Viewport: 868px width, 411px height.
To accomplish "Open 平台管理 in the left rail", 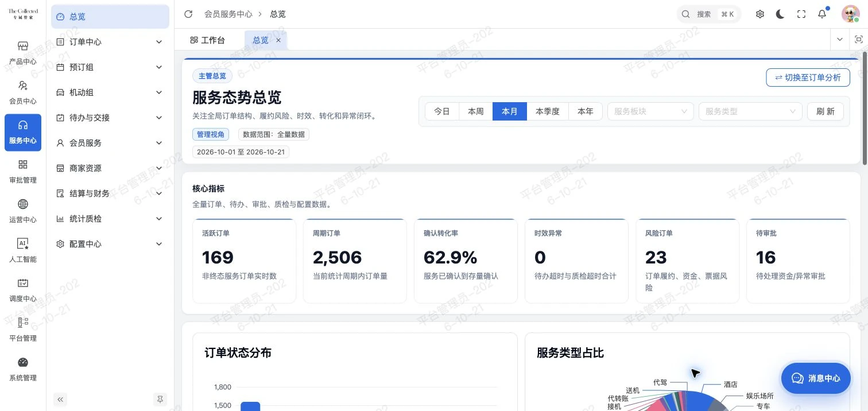I will [23, 330].
